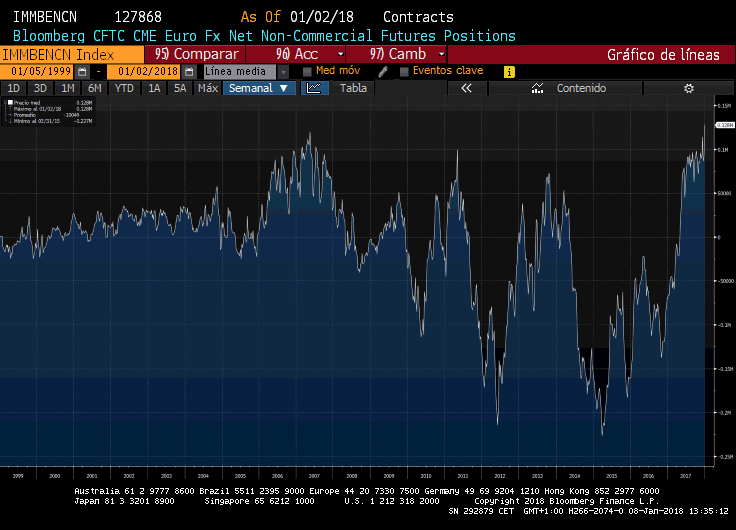The width and height of the screenshot is (736, 530).
Task: Select the 3D range tab
Action: coord(40,88)
